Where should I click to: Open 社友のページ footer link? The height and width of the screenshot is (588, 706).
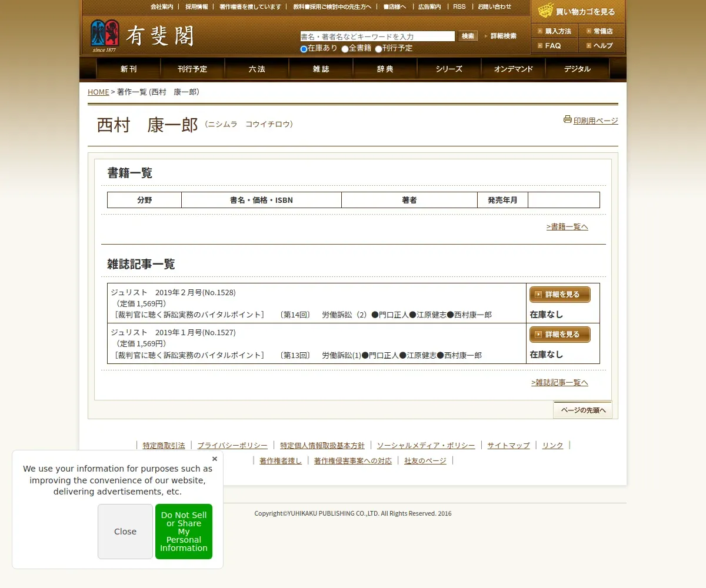[x=425, y=461]
